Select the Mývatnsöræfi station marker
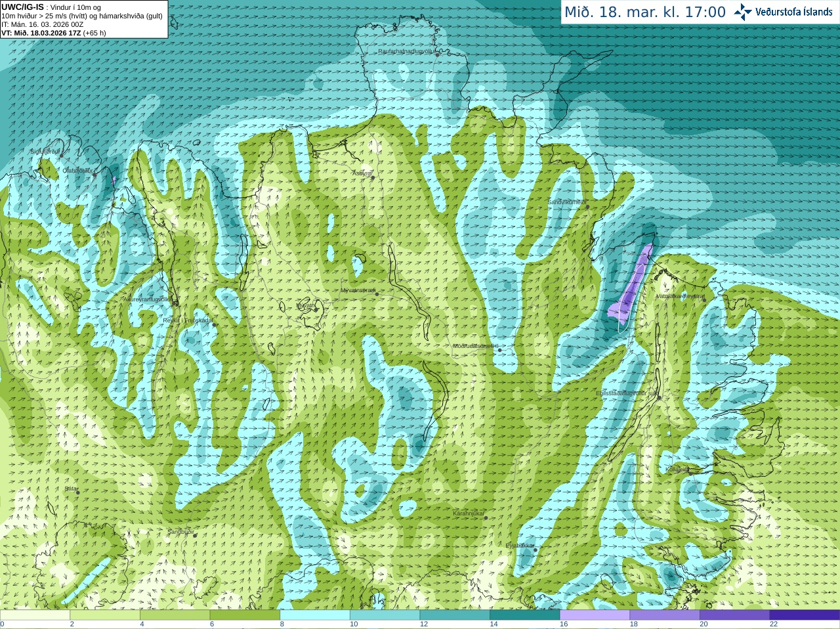This screenshot has width=840, height=629. [377, 294]
